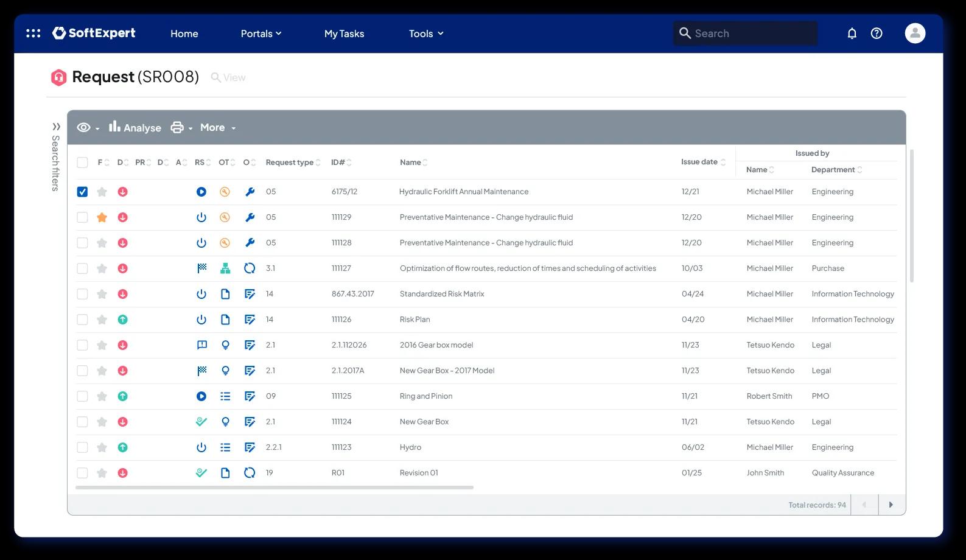
Task: Click the Analyse button
Action: point(135,127)
